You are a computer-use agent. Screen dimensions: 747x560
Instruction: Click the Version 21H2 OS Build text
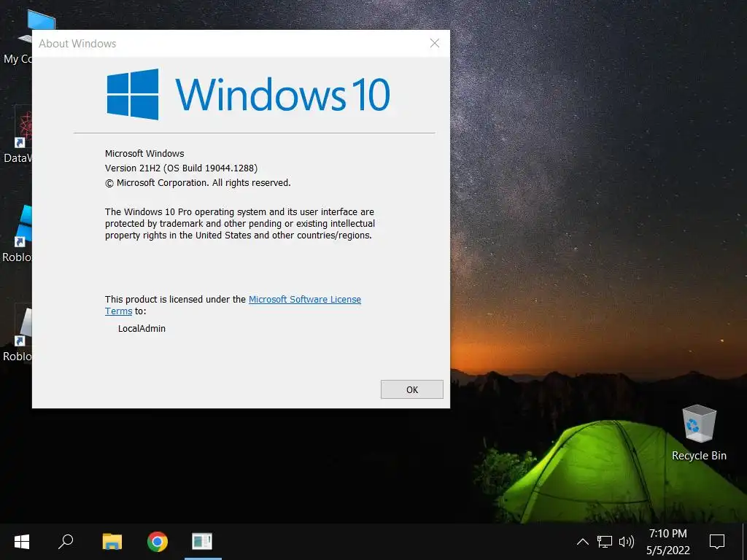[181, 168]
